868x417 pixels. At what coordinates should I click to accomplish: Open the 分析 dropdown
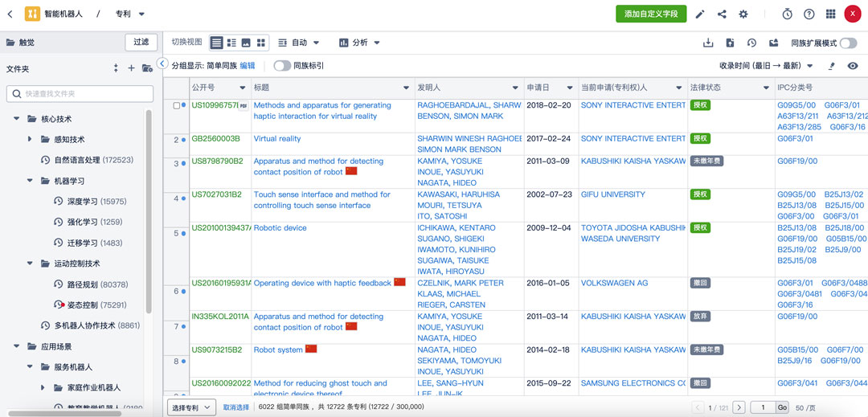(359, 43)
